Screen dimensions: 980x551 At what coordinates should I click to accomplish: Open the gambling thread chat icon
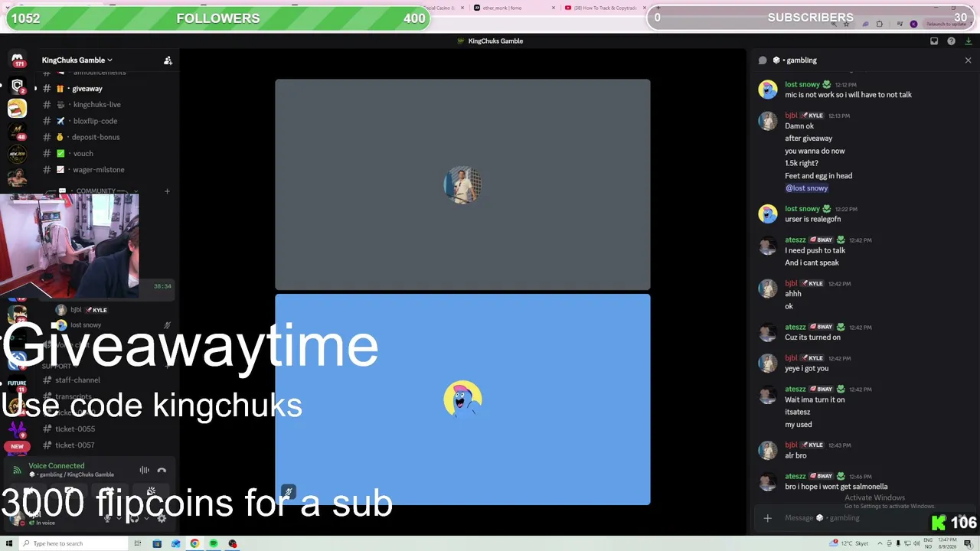(x=763, y=60)
